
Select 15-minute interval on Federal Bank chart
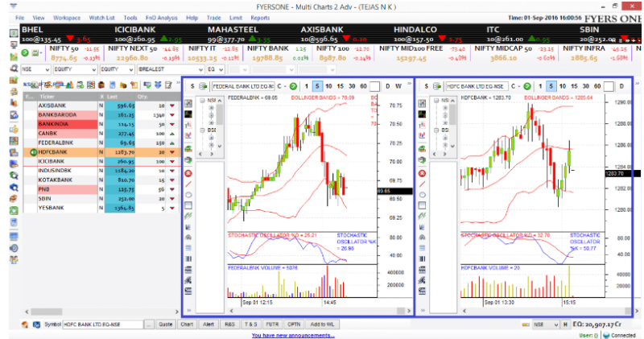pos(340,86)
